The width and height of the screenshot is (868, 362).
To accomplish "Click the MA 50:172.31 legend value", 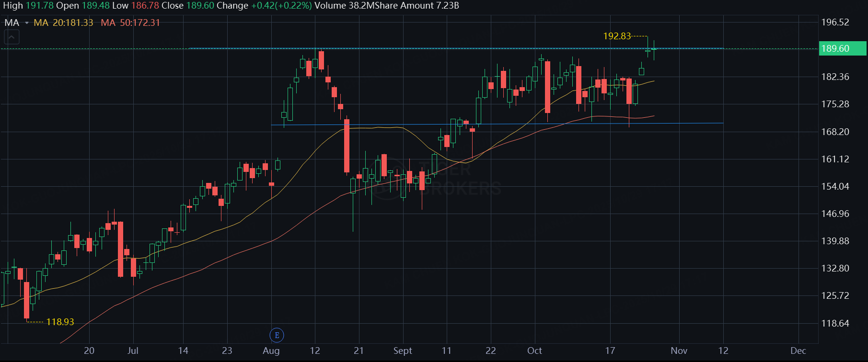I will click(x=130, y=23).
